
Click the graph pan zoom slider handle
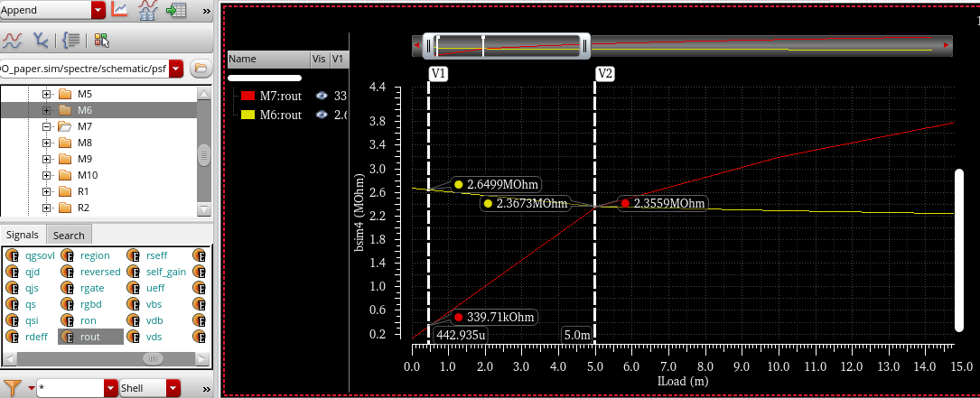pos(506,46)
